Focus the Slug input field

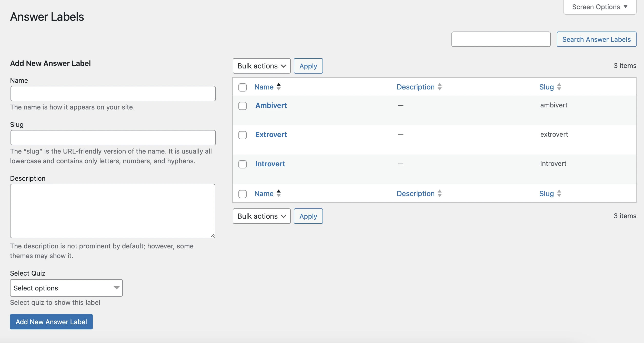(x=113, y=138)
